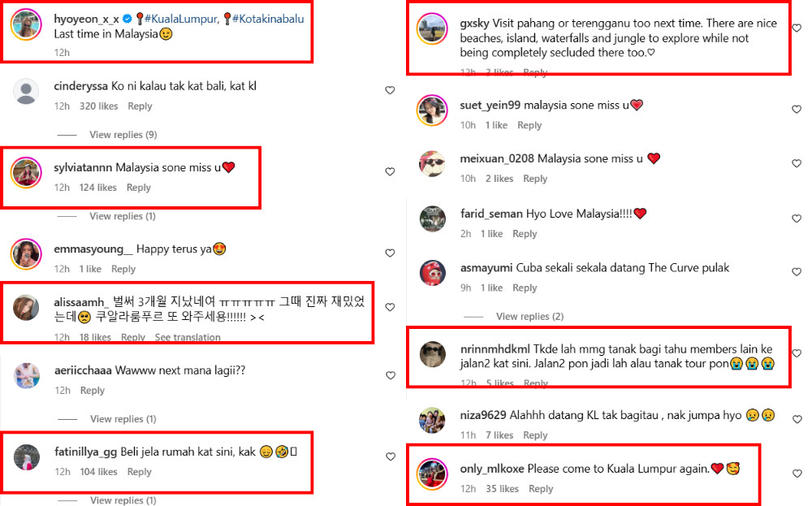The height and width of the screenshot is (506, 812).
Task: Open the #Kotakinabalu hashtag
Action: [268, 19]
